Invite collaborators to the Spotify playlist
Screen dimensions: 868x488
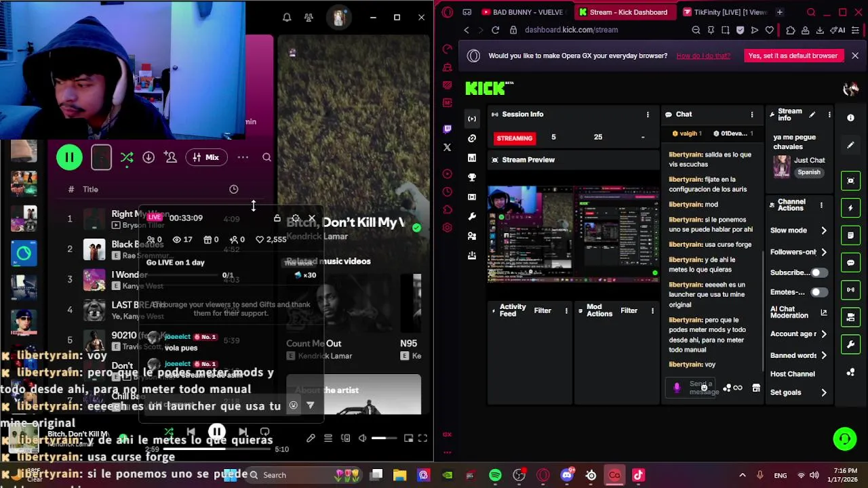coord(170,157)
